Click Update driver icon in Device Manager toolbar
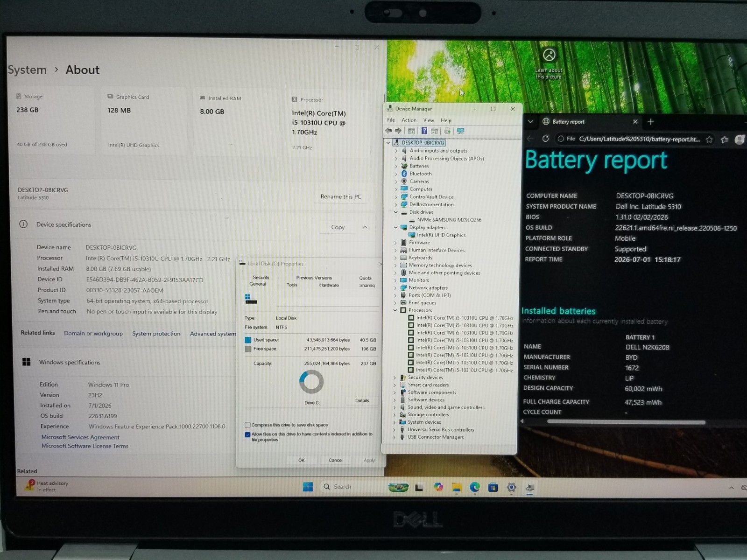The height and width of the screenshot is (560, 747). pos(447,131)
